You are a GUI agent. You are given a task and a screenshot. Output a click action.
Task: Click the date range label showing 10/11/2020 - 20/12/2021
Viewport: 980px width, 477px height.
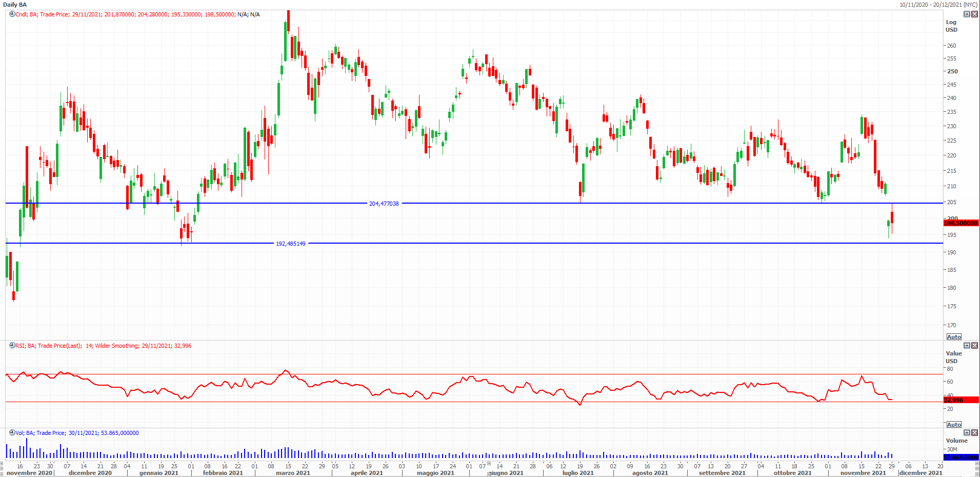(938, 5)
